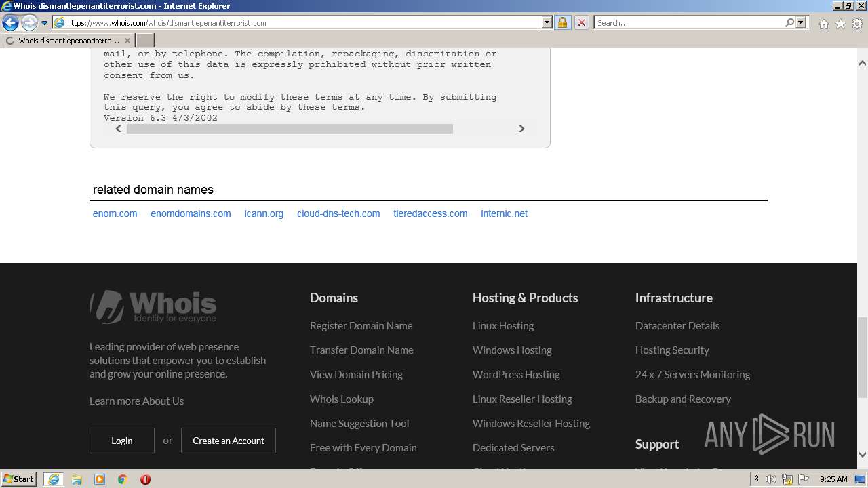Open the tieredaccess.com link
This screenshot has height=488, width=868.
click(430, 213)
